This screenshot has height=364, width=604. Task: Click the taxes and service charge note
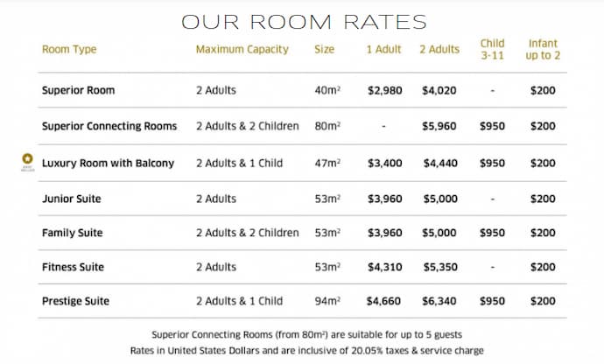coord(305,350)
